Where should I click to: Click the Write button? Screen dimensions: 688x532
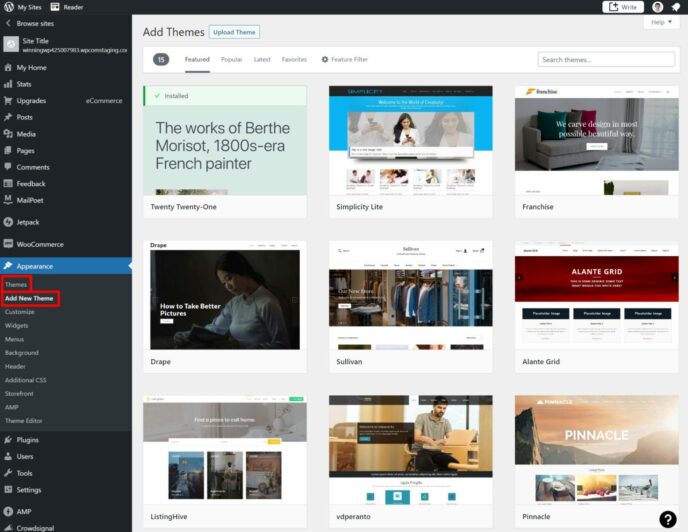coord(623,7)
